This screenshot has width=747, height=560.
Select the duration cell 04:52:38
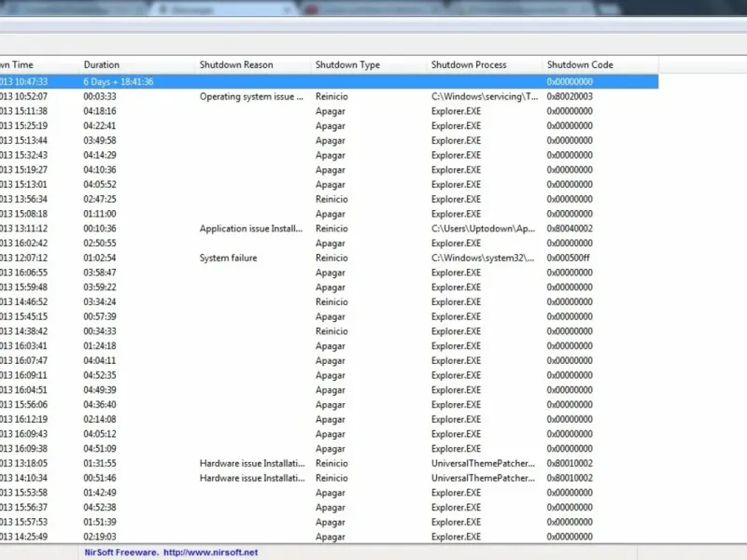tap(100, 508)
